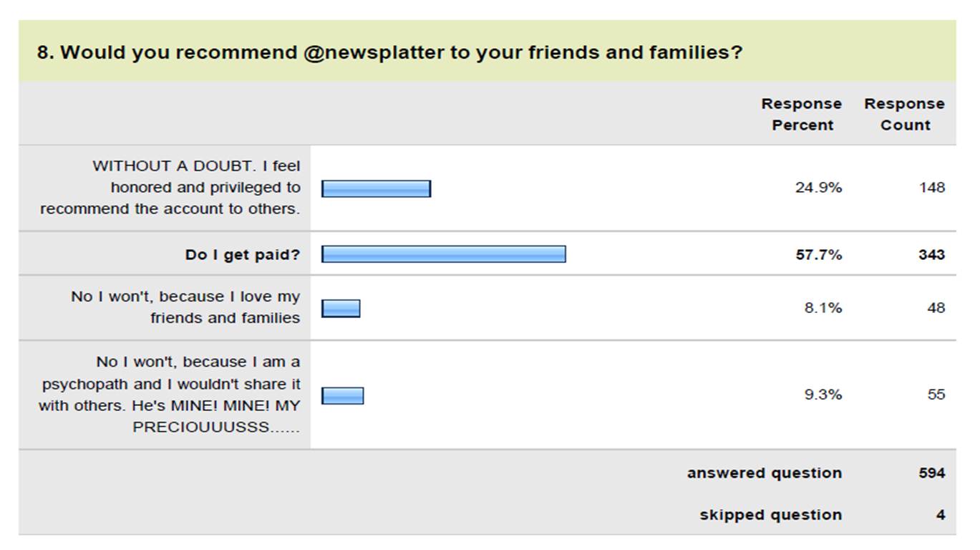The width and height of the screenshot is (980, 550).
Task: Click the 9.3% percentage value
Action: (823, 395)
